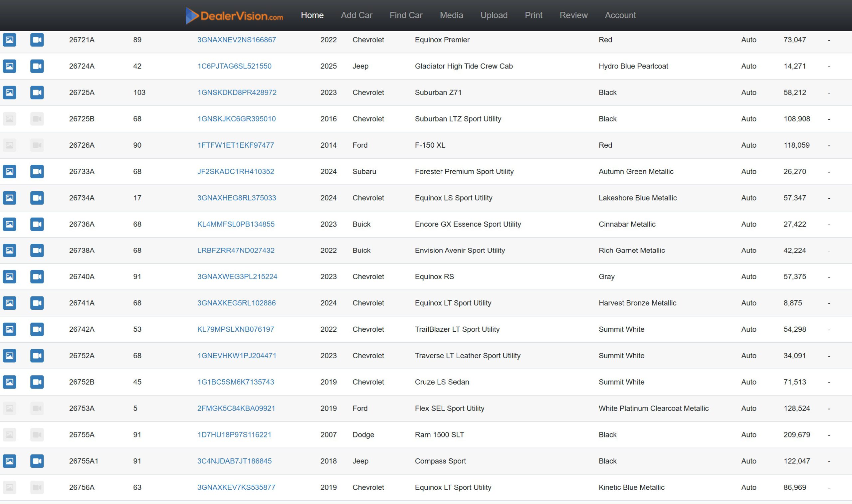Open VIN JF2SKADC1RH410352 link
Image resolution: width=852 pixels, height=504 pixels.
pyautogui.click(x=236, y=172)
